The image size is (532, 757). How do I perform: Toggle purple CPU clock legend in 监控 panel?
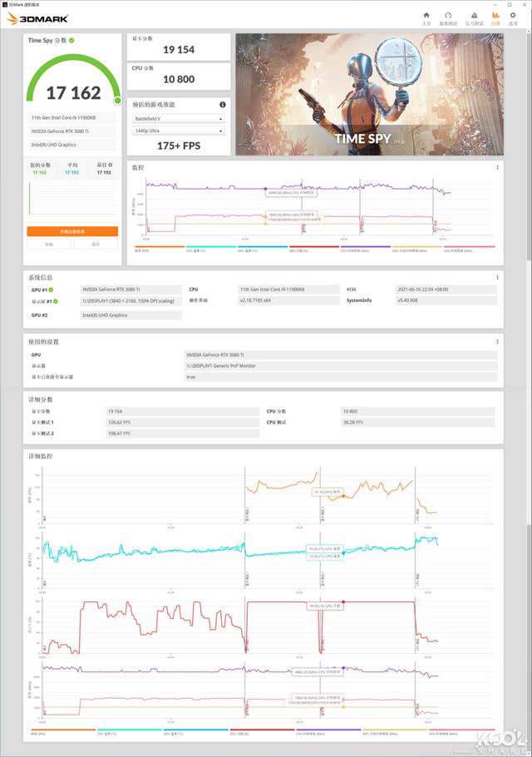tap(366, 249)
